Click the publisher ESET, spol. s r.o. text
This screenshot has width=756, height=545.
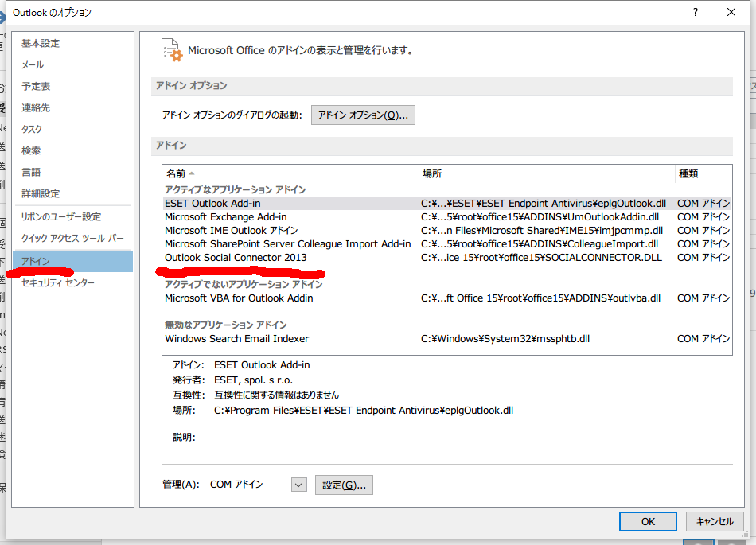click(x=254, y=380)
